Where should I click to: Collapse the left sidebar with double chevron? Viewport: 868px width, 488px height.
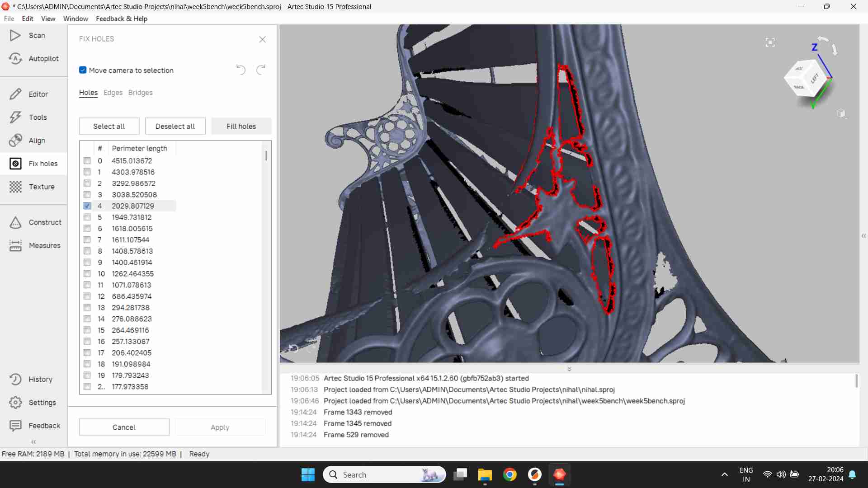tap(33, 442)
